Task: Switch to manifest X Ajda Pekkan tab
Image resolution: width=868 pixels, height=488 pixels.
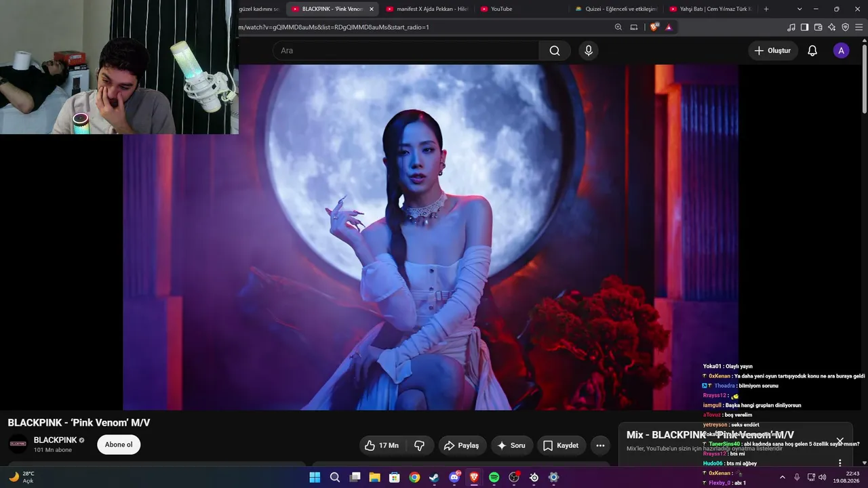Action: point(427,9)
